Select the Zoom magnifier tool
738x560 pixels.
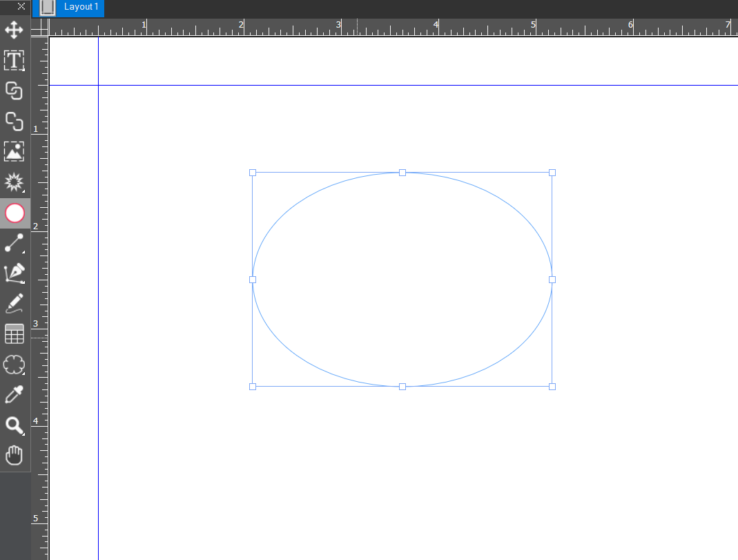[x=14, y=425]
